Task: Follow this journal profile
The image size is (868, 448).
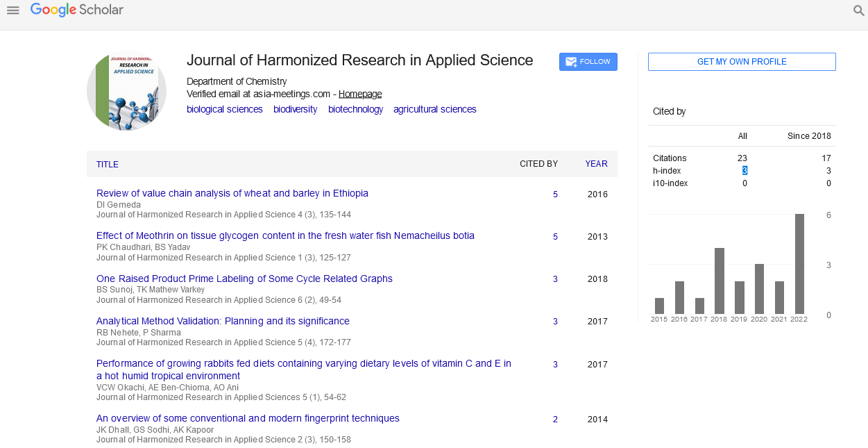Action: coord(588,62)
